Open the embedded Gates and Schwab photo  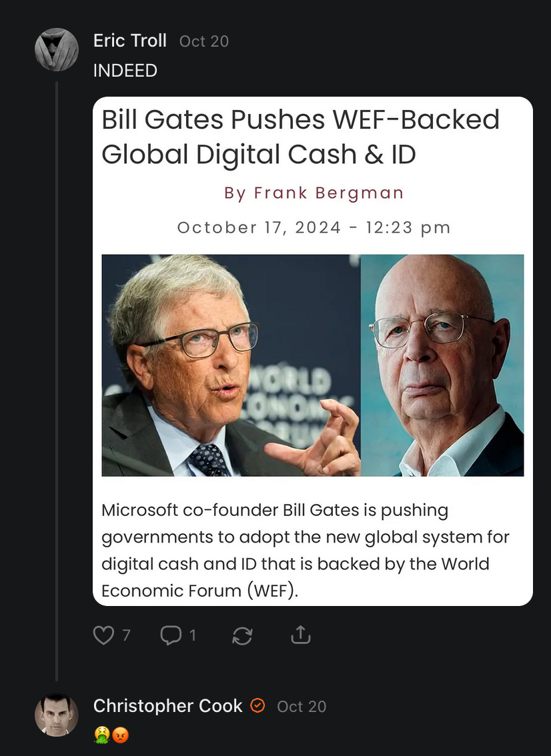313,365
